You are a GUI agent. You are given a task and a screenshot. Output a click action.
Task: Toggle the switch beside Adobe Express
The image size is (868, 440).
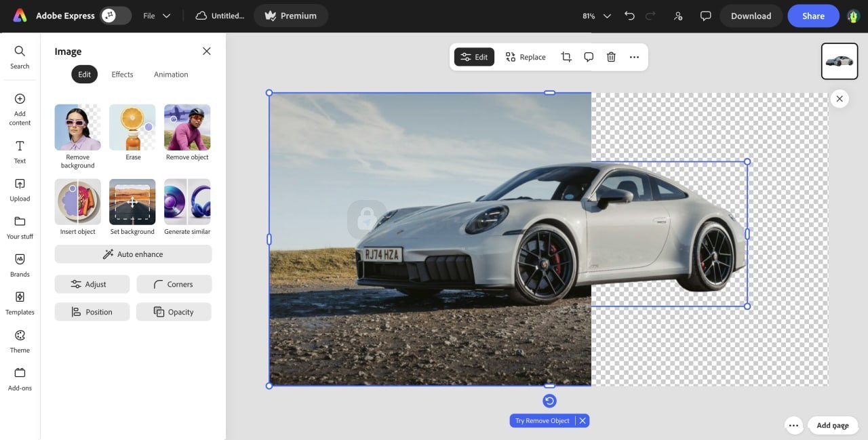[x=115, y=16]
